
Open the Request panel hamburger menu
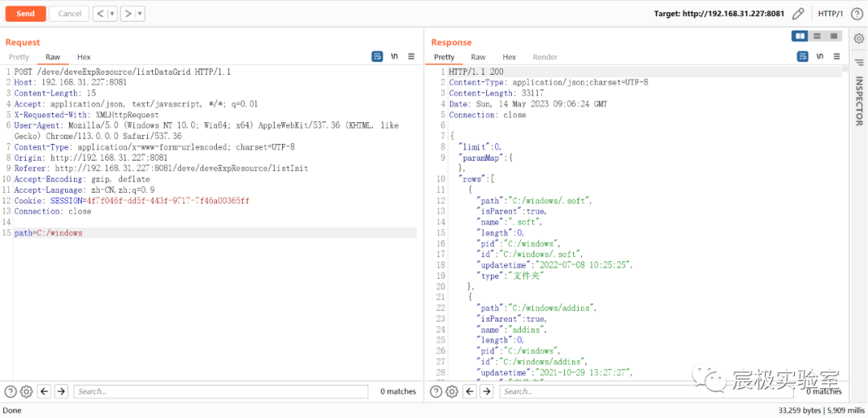[x=411, y=56]
